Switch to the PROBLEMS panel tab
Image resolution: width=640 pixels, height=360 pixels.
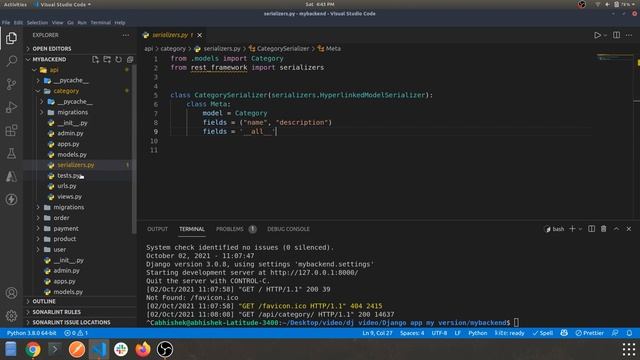coord(229,229)
